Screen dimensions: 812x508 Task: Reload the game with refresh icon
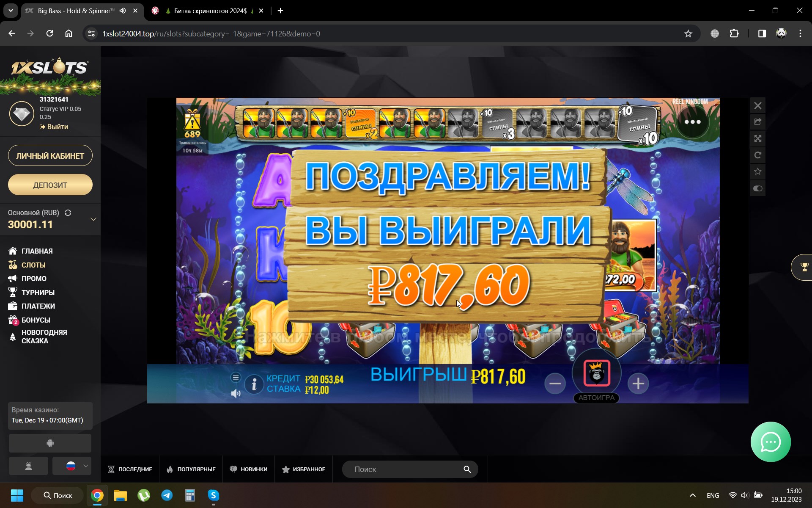pos(757,155)
